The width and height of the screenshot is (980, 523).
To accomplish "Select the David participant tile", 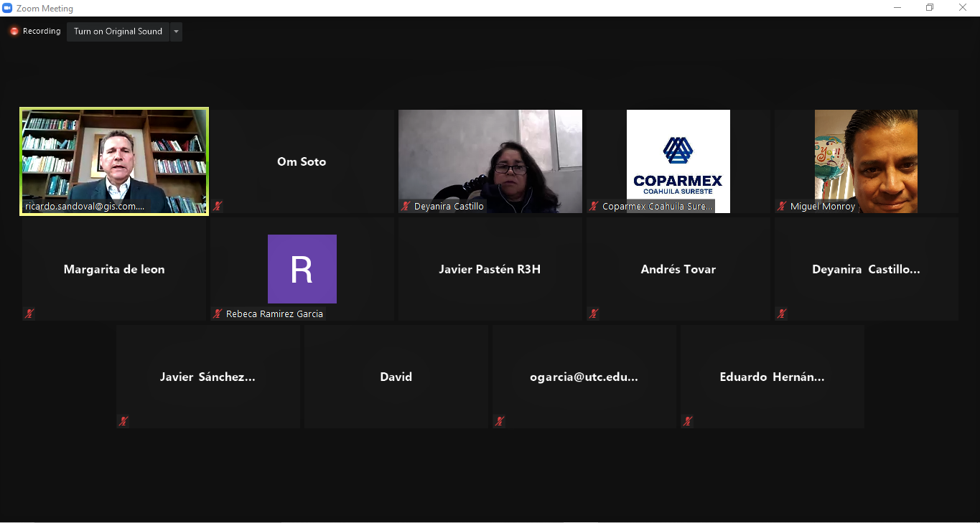I will point(396,377).
